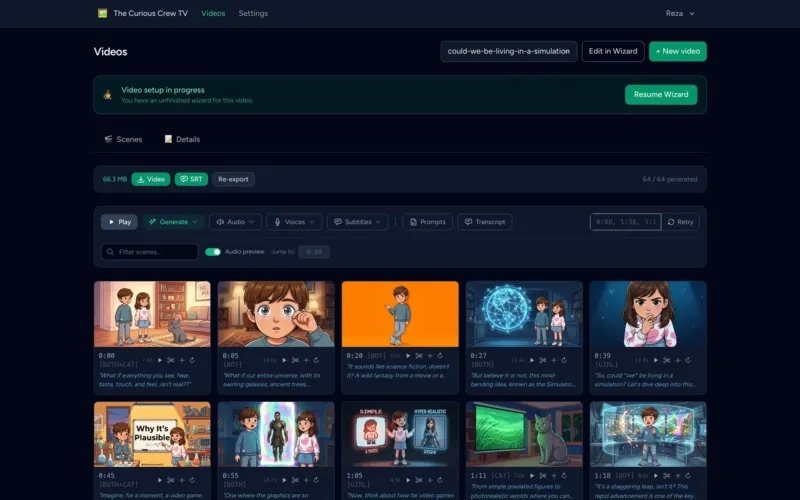Click the Retry button
Screen dimensions: 800x500
(x=680, y=222)
